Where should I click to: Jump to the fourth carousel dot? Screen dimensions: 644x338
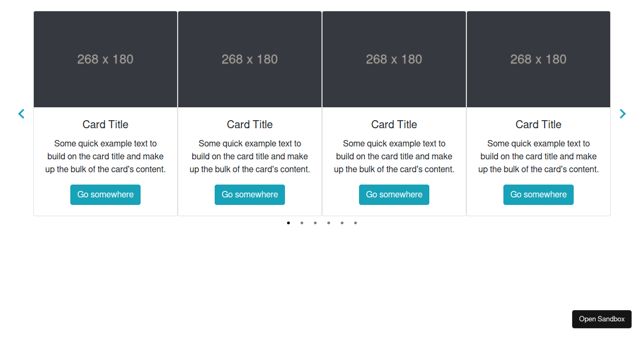click(328, 223)
